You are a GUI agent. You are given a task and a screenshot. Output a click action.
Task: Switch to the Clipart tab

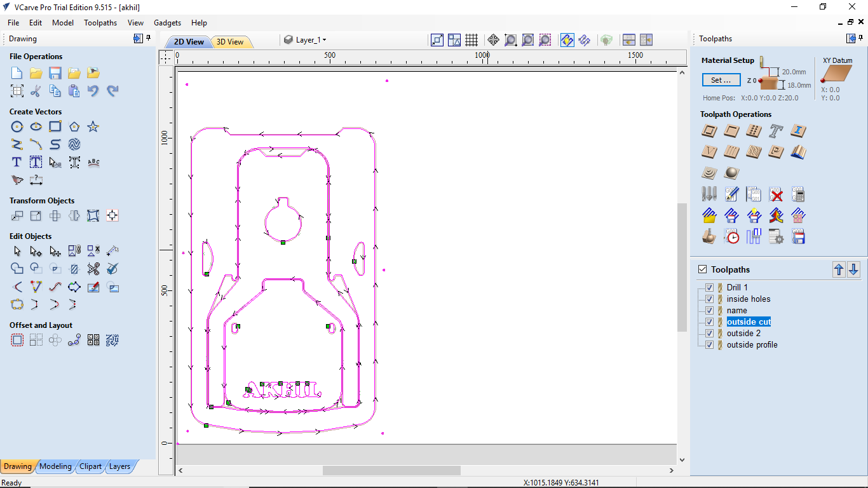tap(90, 466)
